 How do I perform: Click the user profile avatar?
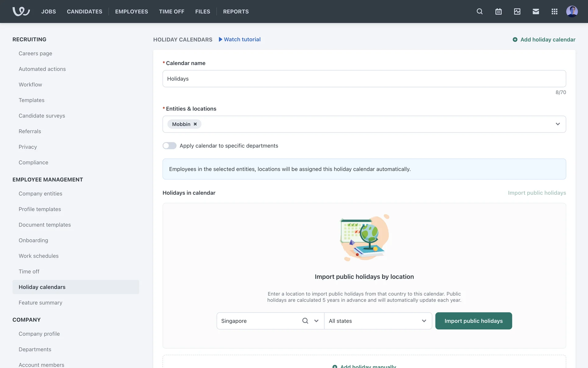(572, 11)
